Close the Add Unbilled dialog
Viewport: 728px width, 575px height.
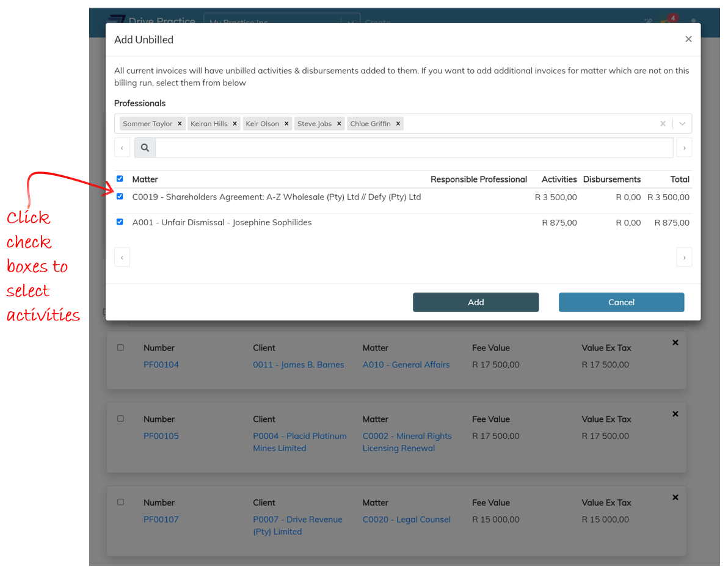688,39
